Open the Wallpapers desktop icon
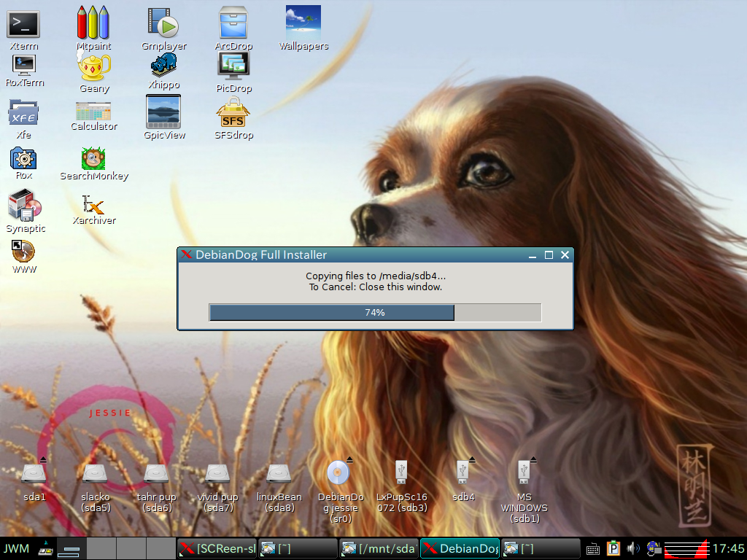The image size is (747, 560). point(303,23)
